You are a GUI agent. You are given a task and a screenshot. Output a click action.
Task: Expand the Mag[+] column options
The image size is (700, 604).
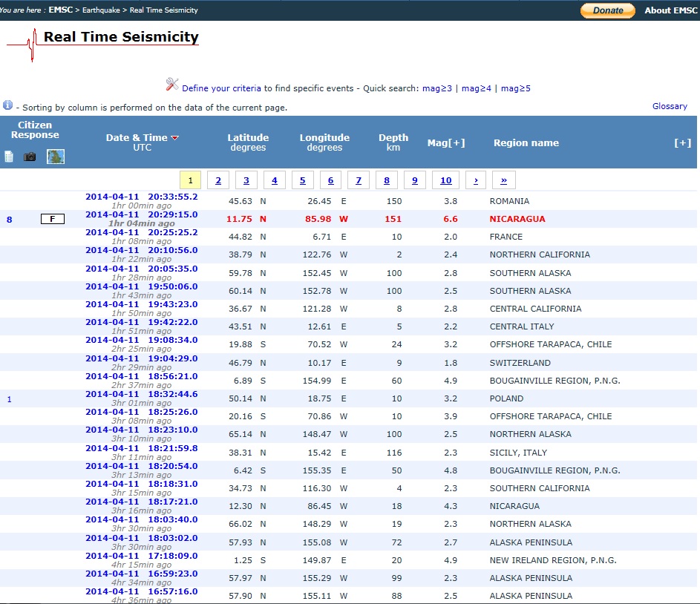446,142
